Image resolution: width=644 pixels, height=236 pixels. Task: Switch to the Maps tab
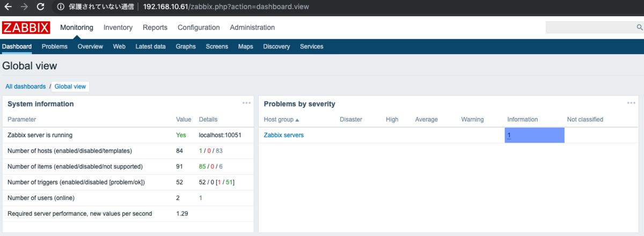[x=246, y=47]
